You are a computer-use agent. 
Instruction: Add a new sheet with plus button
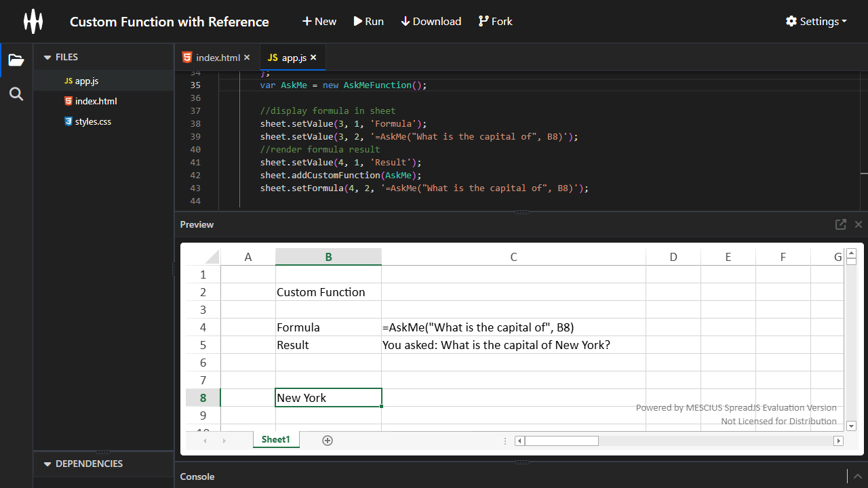click(x=328, y=440)
